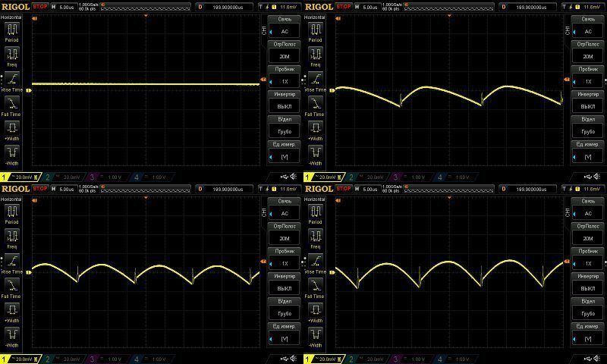Click sound icon in top-right scope
The height and width of the screenshot is (364, 607).
(596, 177)
